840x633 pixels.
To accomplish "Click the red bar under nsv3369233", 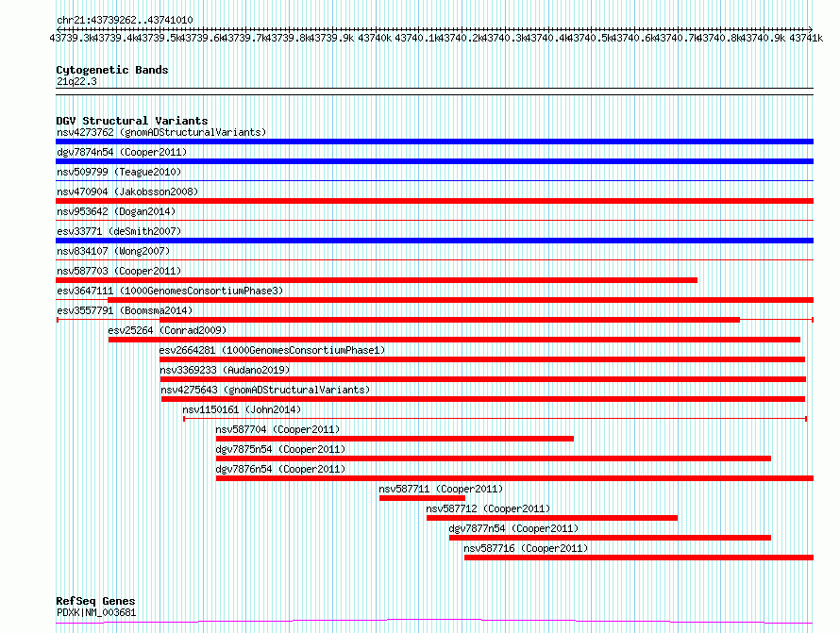I will (483, 379).
